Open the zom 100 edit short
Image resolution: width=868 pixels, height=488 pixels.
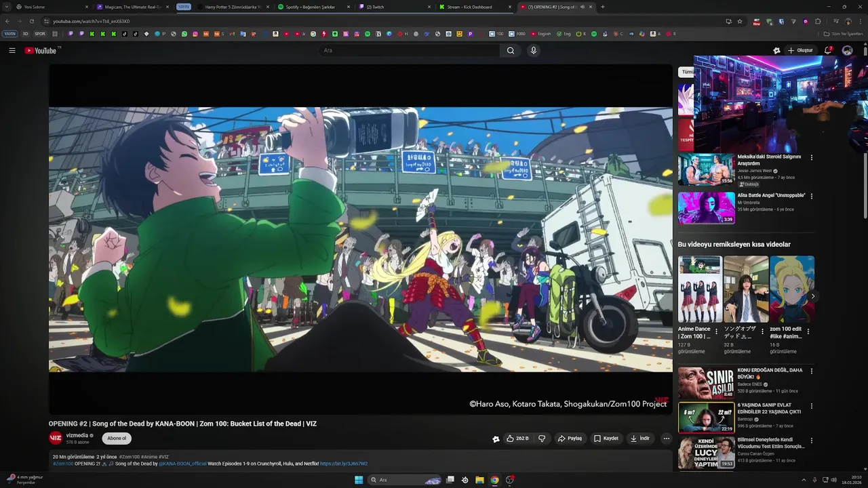tap(791, 289)
